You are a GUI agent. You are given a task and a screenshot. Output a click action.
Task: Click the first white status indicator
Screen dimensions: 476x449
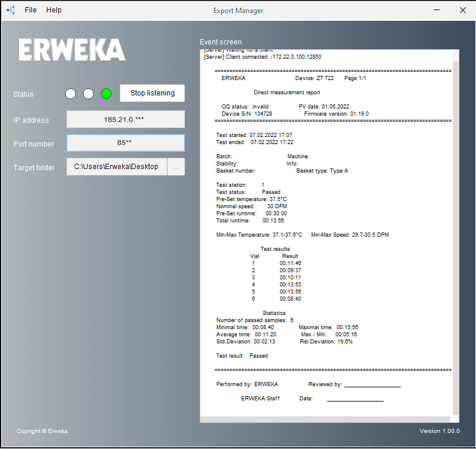point(71,94)
